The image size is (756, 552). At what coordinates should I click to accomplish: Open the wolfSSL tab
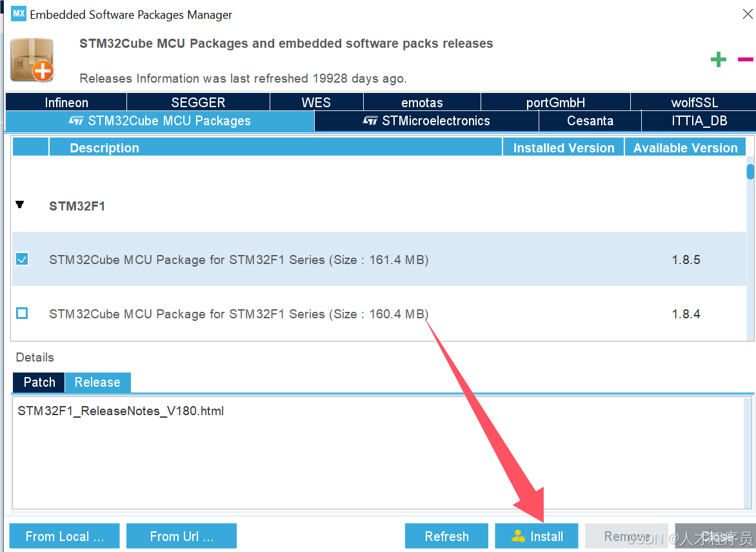694,102
